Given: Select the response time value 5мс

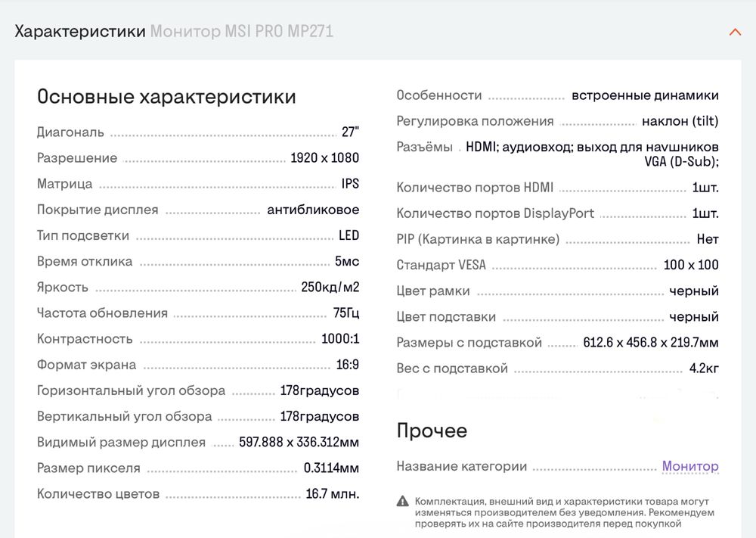Looking at the screenshot, I should click(347, 262).
